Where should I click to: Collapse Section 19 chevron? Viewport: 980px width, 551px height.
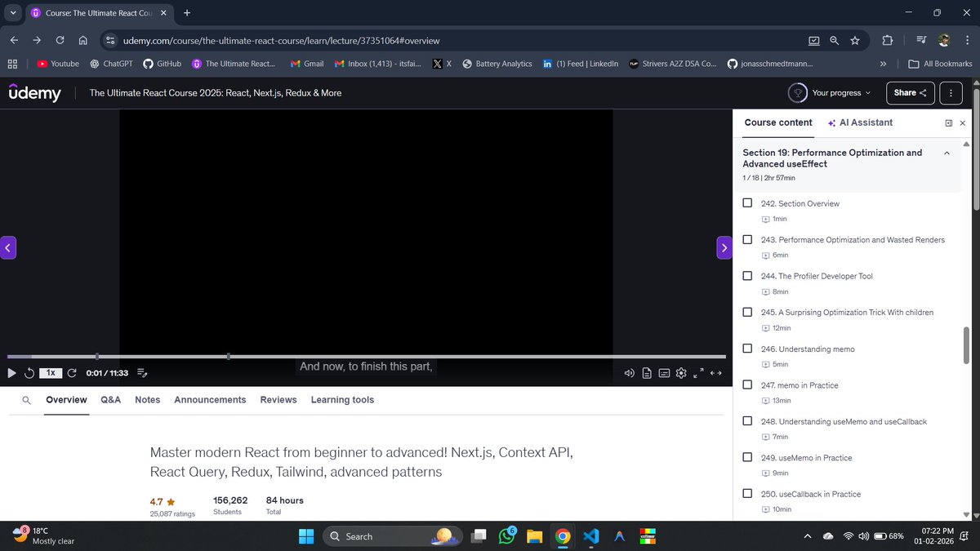pyautogui.click(x=947, y=153)
